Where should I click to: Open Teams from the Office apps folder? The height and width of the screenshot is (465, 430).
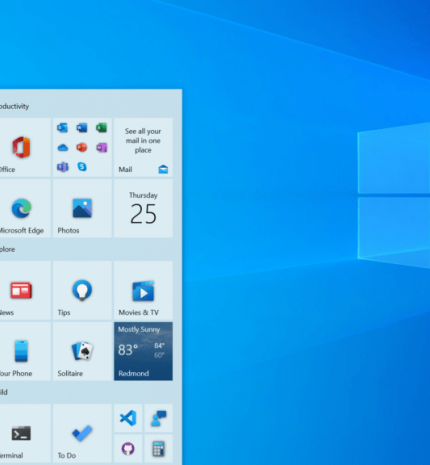pos(62,167)
